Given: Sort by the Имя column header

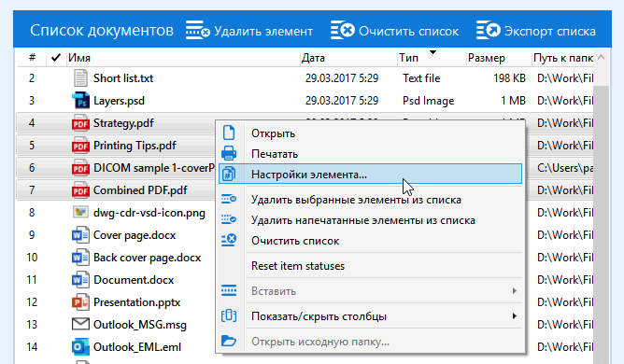Looking at the screenshot, I should (x=183, y=58).
